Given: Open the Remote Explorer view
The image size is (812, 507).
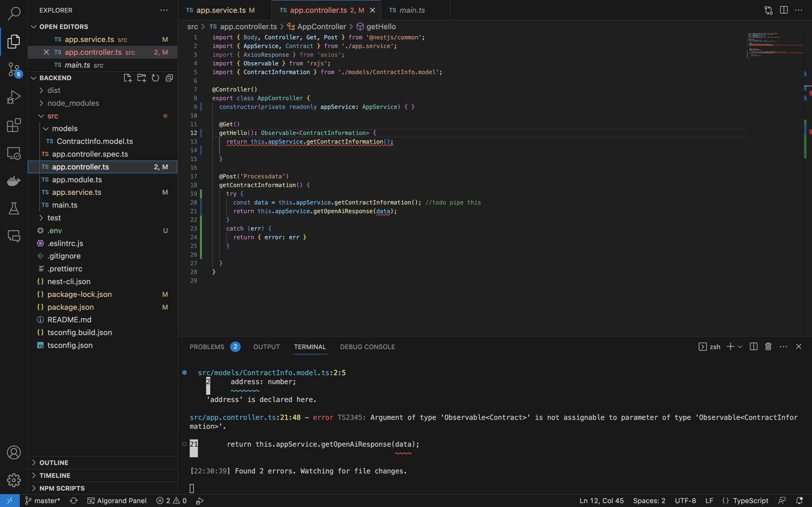Looking at the screenshot, I should click(14, 153).
